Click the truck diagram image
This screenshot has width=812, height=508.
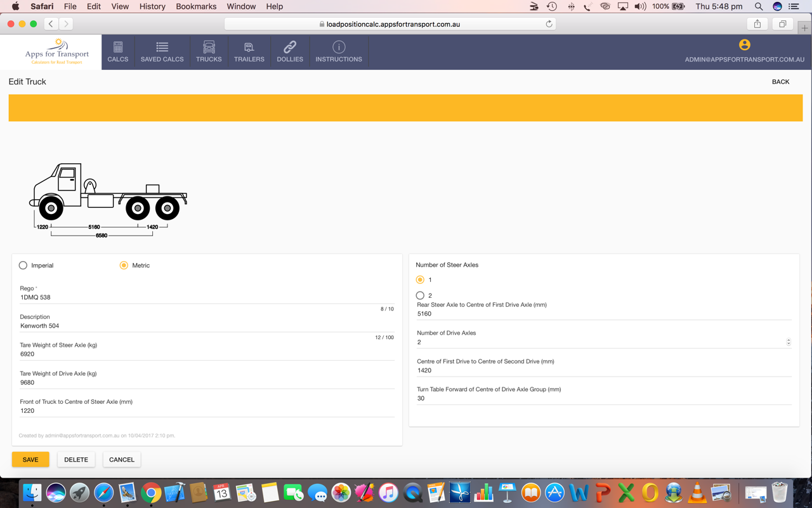(x=108, y=200)
